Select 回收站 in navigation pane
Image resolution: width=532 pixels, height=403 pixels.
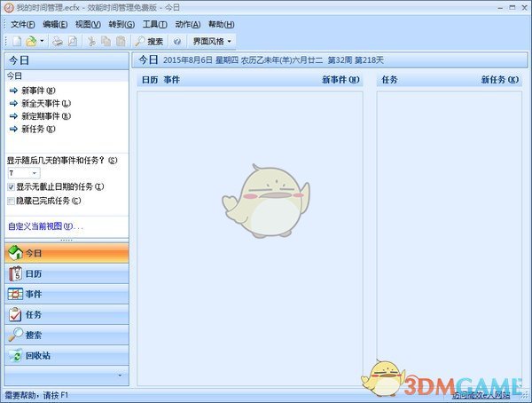66,355
